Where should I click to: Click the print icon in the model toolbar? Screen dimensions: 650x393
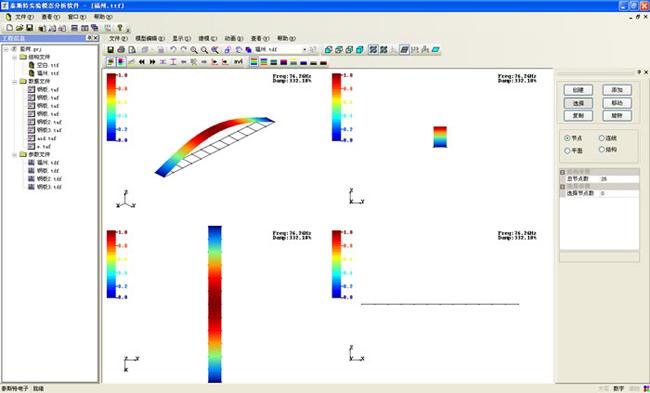[121, 50]
